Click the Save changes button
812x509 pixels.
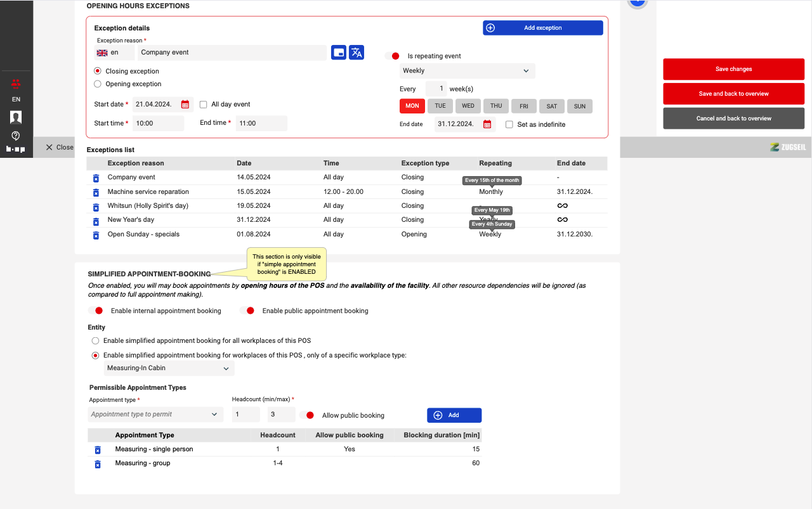pyautogui.click(x=733, y=69)
